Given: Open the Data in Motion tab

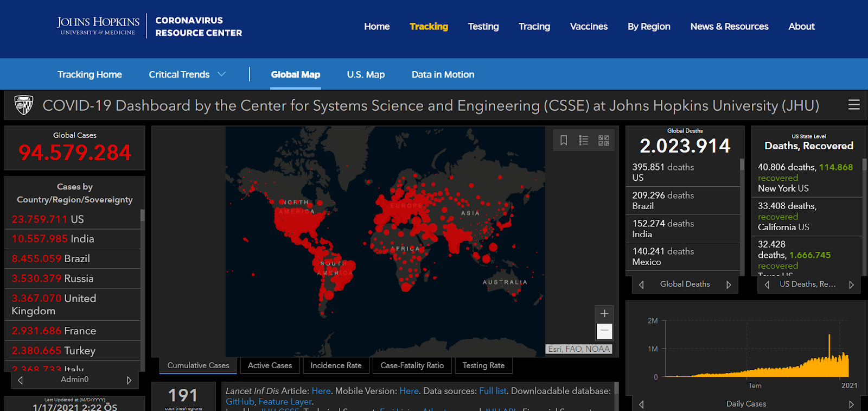Looking at the screenshot, I should (x=443, y=74).
